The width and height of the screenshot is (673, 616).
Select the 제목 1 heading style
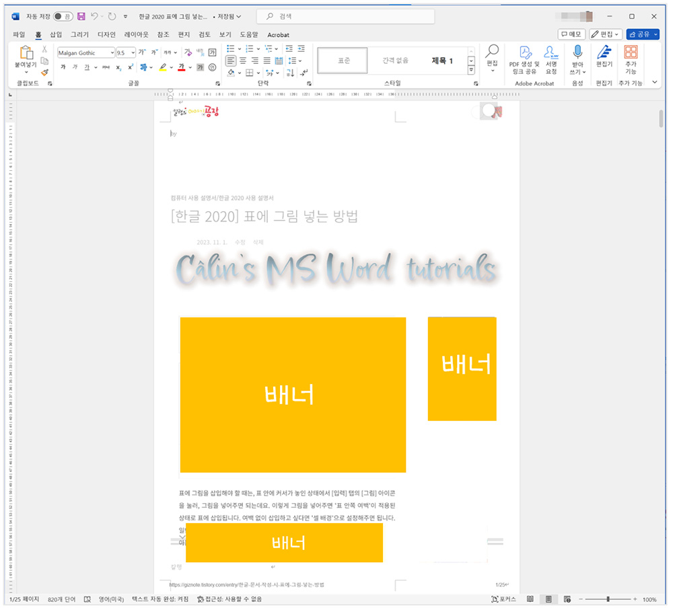[x=442, y=61]
